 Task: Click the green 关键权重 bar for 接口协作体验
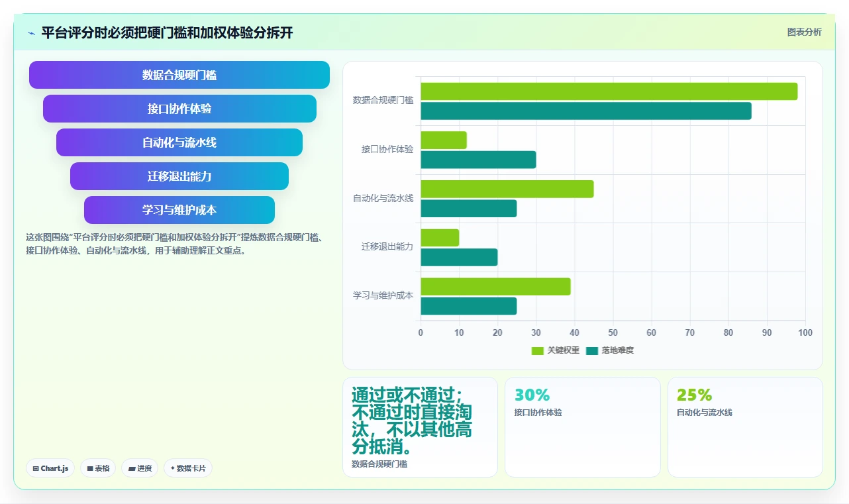click(444, 140)
